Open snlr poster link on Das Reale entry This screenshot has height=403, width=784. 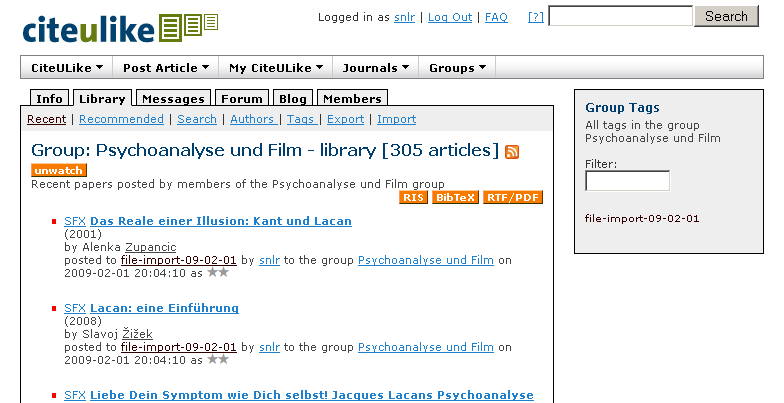270,260
